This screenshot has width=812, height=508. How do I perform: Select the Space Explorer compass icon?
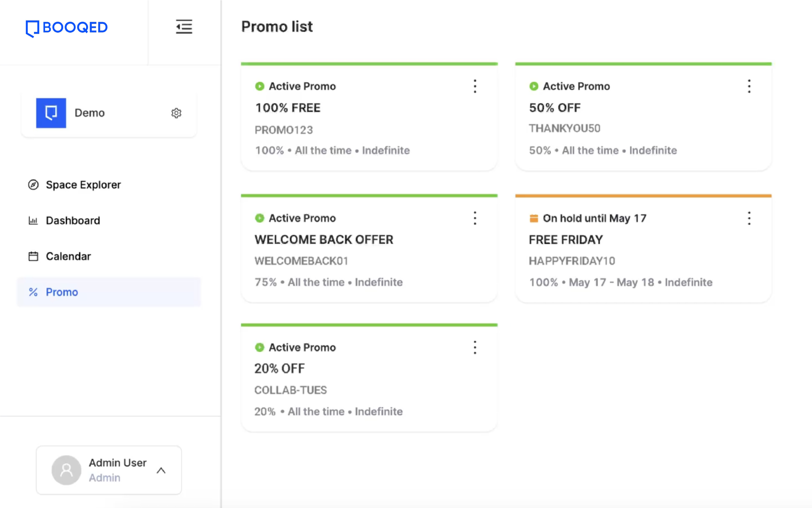point(33,184)
